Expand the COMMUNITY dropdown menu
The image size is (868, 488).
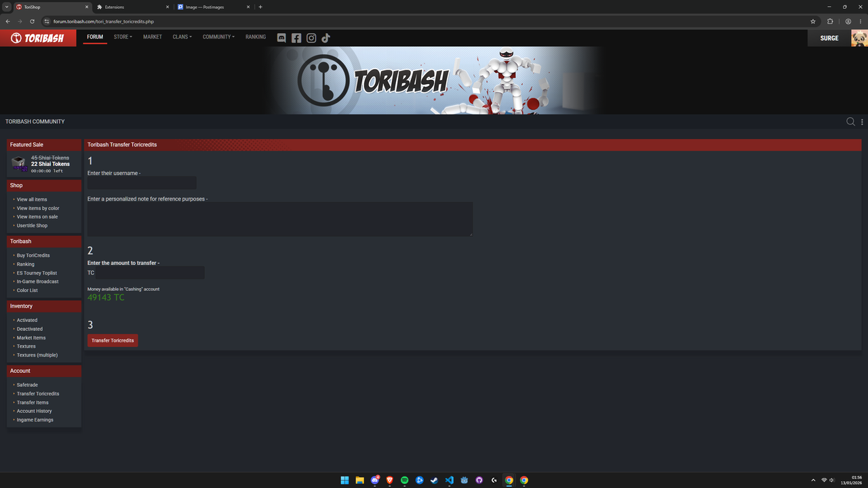(218, 37)
